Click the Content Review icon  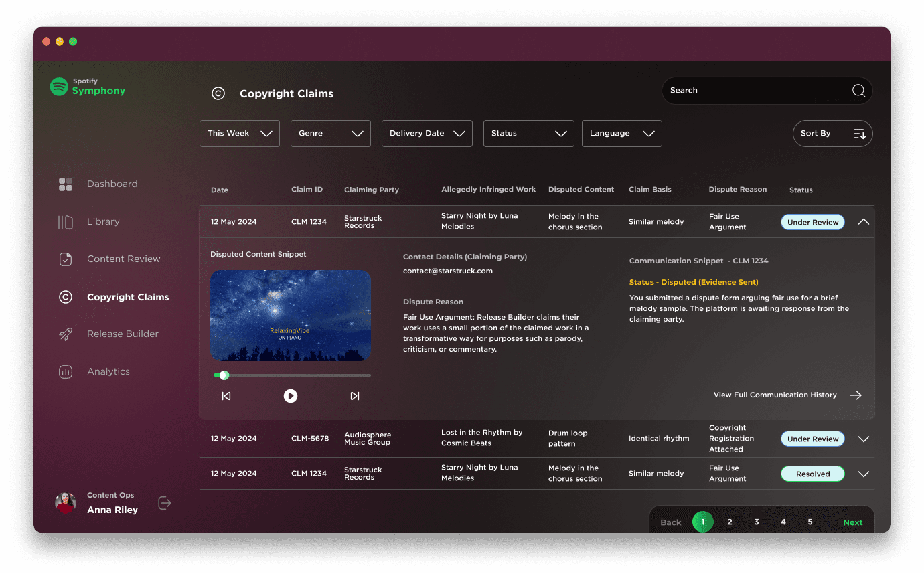click(x=65, y=259)
